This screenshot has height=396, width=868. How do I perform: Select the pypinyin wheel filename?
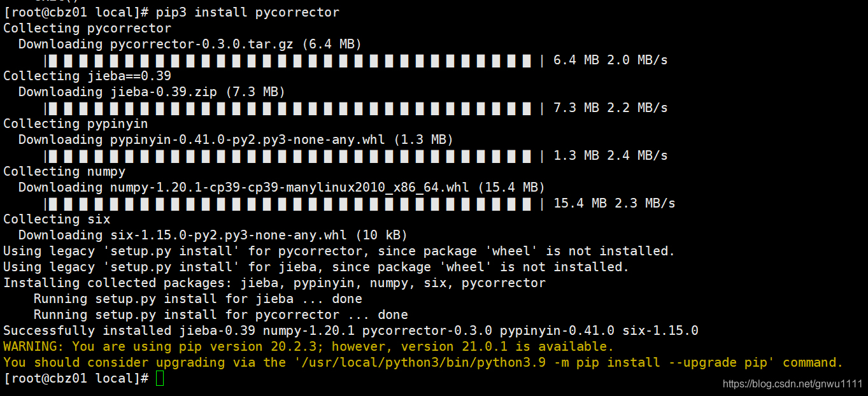pyautogui.click(x=244, y=139)
